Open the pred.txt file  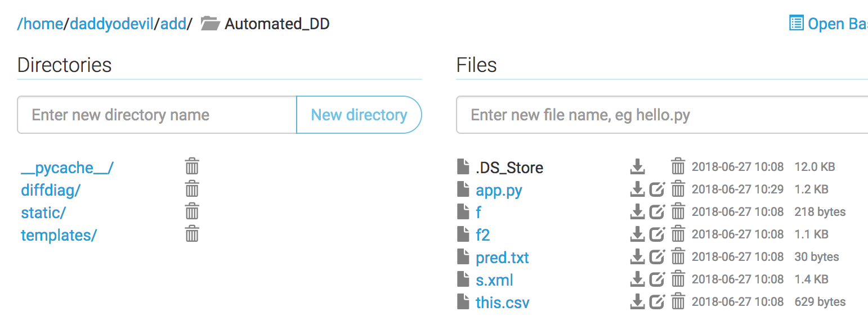[x=502, y=257]
